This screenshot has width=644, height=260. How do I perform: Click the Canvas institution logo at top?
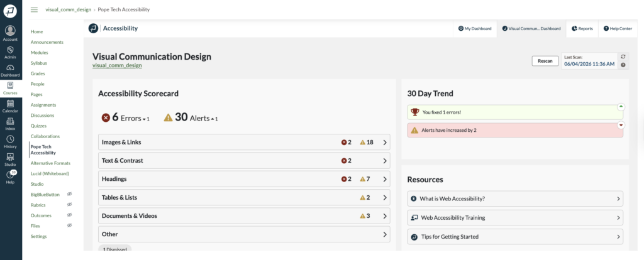(x=10, y=11)
